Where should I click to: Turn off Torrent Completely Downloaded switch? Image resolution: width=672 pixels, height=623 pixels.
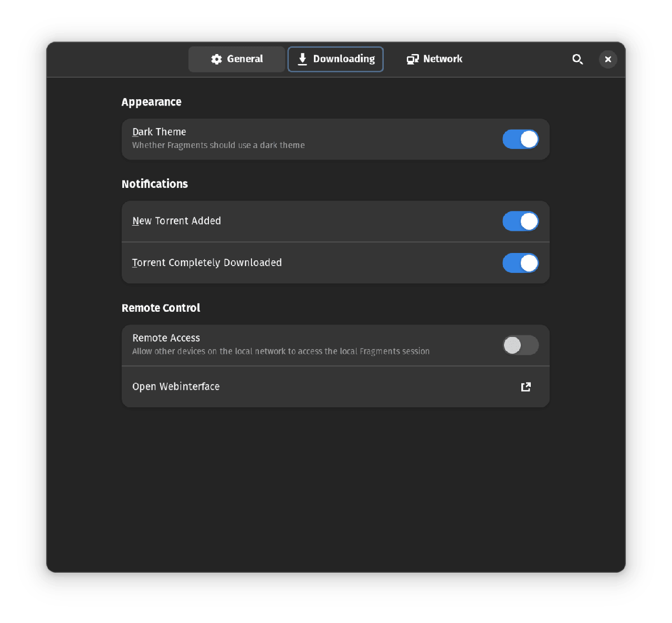point(520,263)
